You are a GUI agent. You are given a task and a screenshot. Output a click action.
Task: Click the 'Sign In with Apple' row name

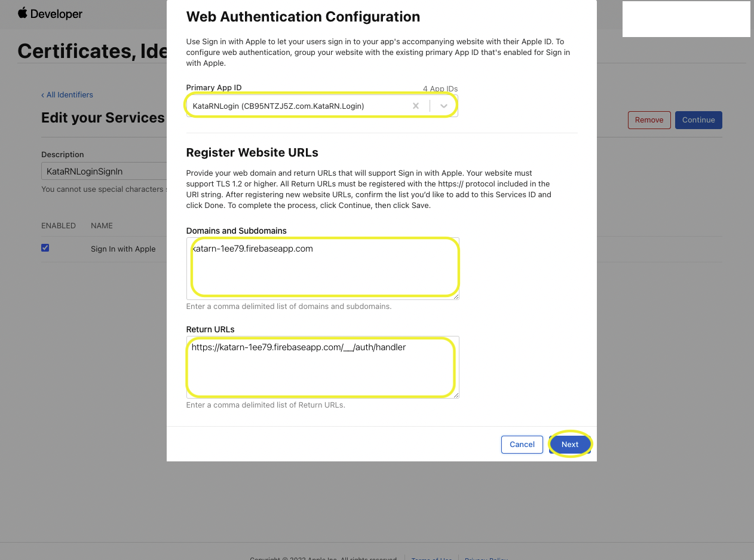click(x=123, y=249)
